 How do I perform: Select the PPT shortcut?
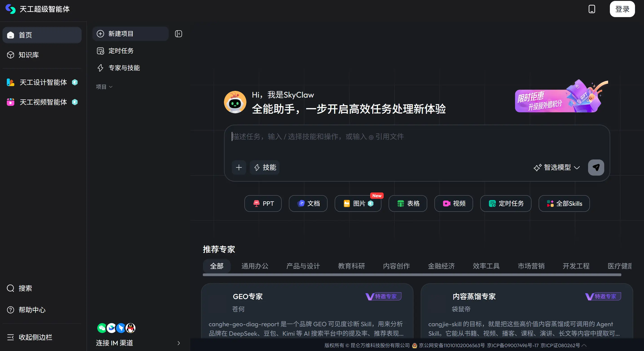click(x=263, y=203)
